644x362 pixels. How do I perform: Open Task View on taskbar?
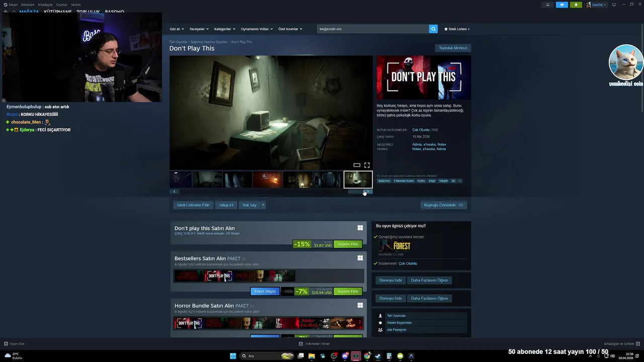[300, 356]
